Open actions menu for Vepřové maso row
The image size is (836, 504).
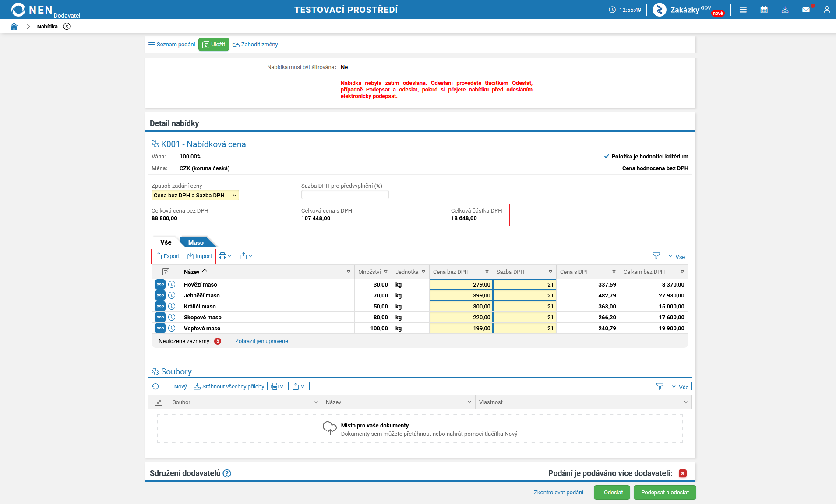coord(160,328)
